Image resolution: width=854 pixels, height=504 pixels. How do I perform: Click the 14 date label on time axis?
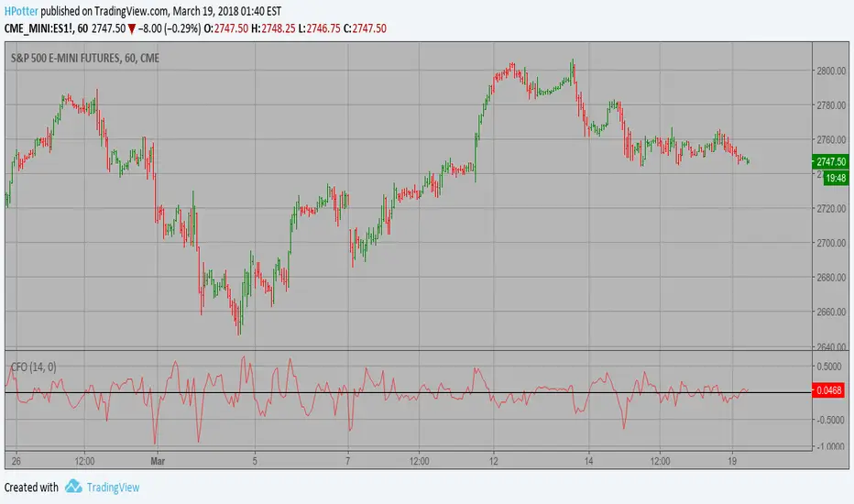coord(588,461)
